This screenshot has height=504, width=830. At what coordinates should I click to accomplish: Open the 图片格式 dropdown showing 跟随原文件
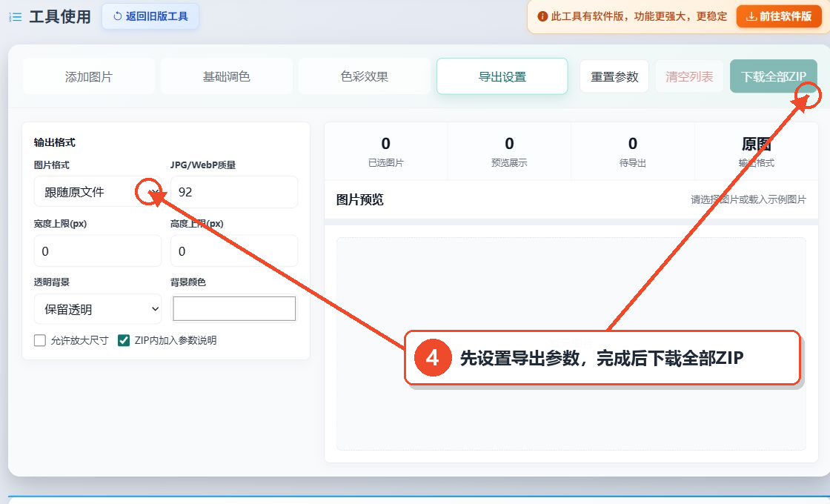[x=97, y=192]
